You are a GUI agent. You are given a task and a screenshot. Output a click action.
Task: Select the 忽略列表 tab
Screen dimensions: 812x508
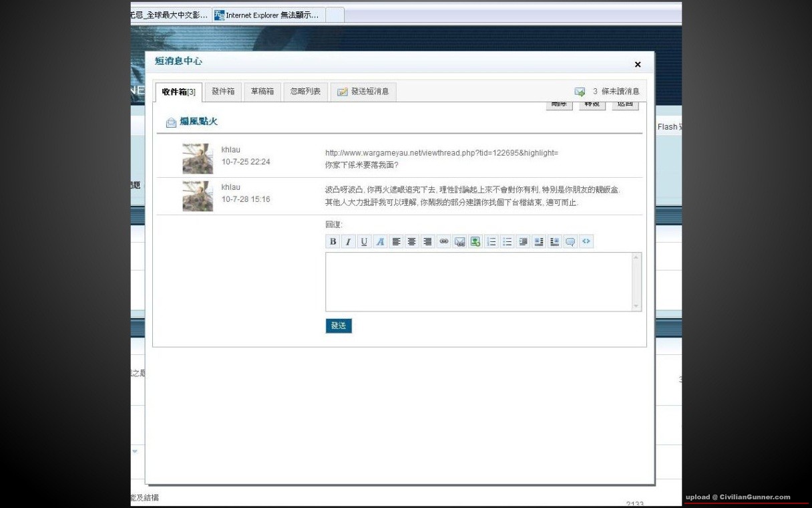[305, 92]
